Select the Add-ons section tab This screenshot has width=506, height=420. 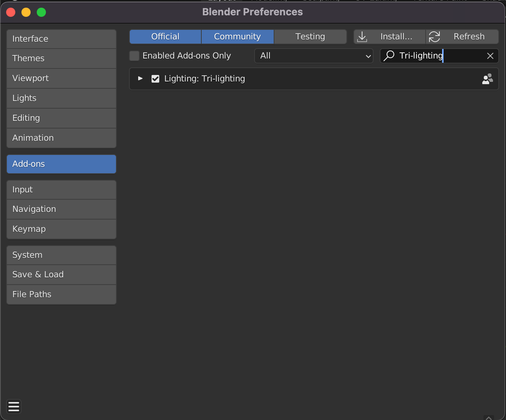pyautogui.click(x=61, y=164)
